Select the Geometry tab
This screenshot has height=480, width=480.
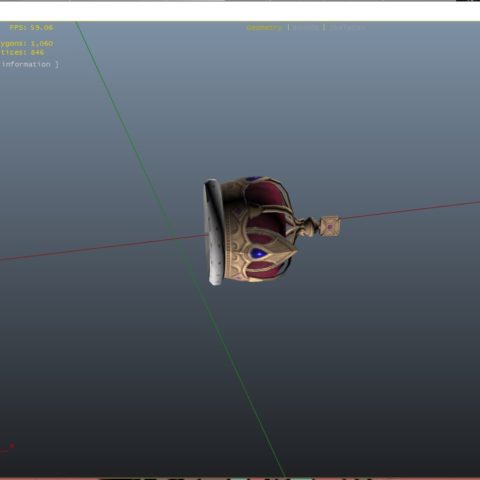click(264, 28)
